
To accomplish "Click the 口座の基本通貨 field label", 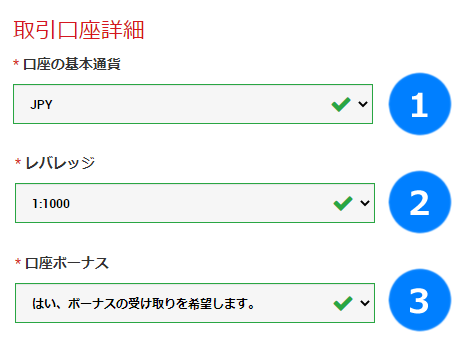I will click(x=72, y=64).
